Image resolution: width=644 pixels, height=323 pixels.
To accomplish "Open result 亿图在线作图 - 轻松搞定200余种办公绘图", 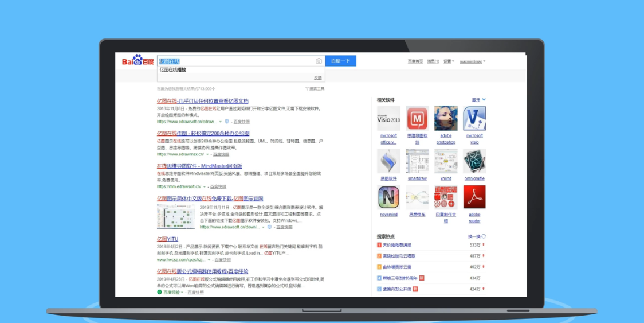I will [x=203, y=133].
